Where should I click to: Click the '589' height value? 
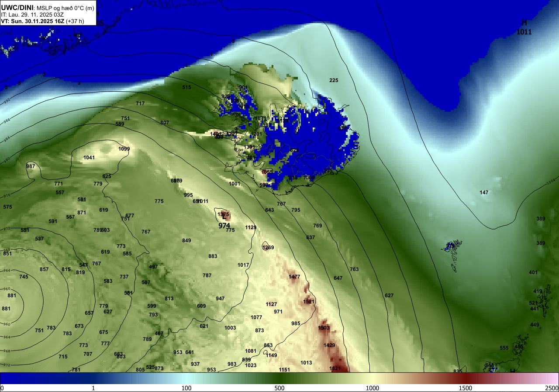coord(120,124)
